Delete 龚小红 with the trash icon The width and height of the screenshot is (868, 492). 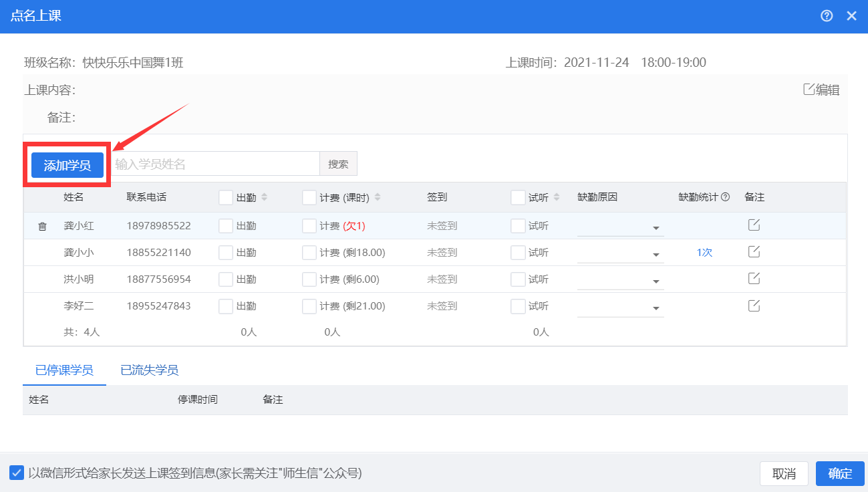pos(42,226)
